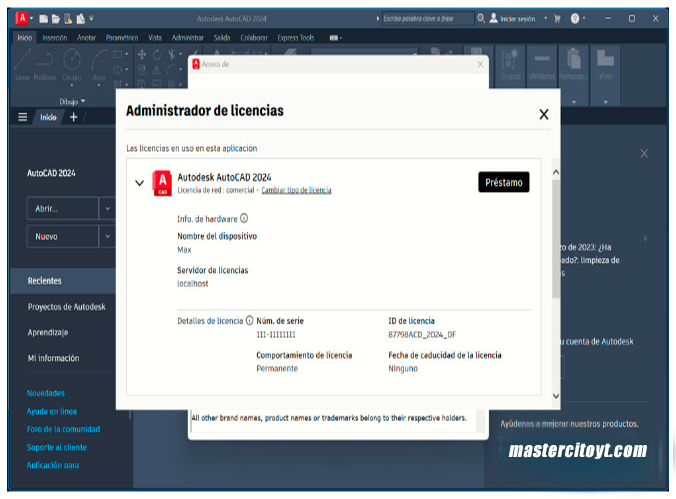
Task: Select Mi información in the sidebar
Action: click(x=53, y=358)
